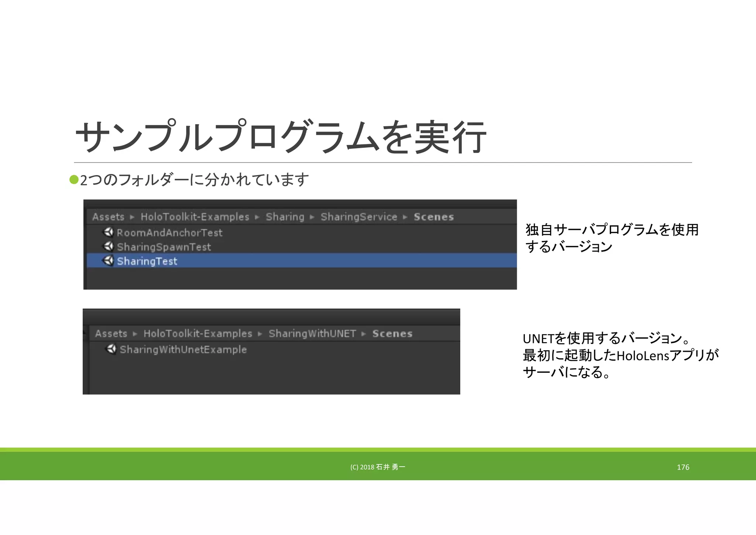Click the note 独自サーバプログラムを使用するバージョン
The width and height of the screenshot is (756, 535).
(612, 238)
